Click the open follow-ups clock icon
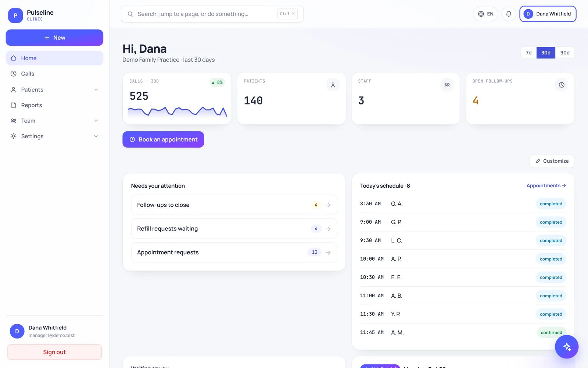588x368 pixels. coord(561,85)
